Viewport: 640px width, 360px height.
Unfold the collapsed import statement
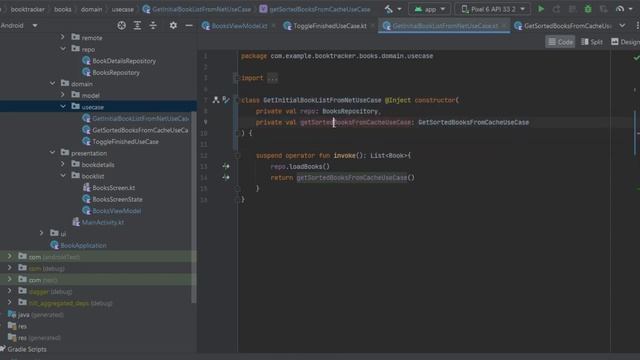(x=272, y=78)
